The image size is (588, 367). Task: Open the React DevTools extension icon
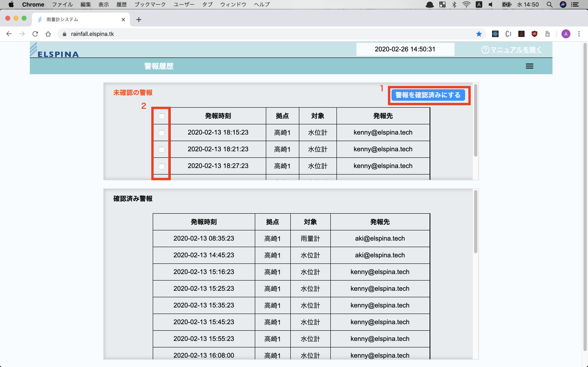[495, 34]
